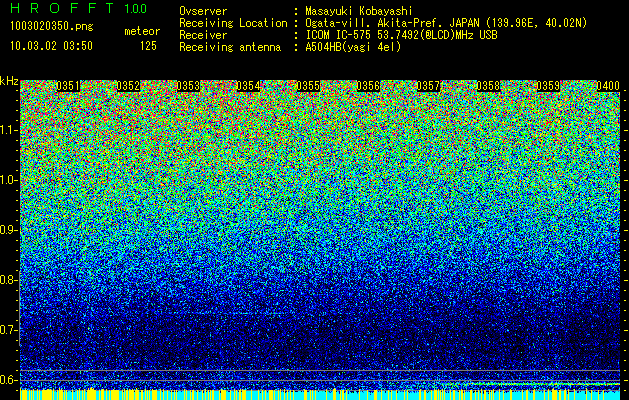Click the 1.0 frequency axis label
The height and width of the screenshot is (400, 629).
[x=8, y=180]
